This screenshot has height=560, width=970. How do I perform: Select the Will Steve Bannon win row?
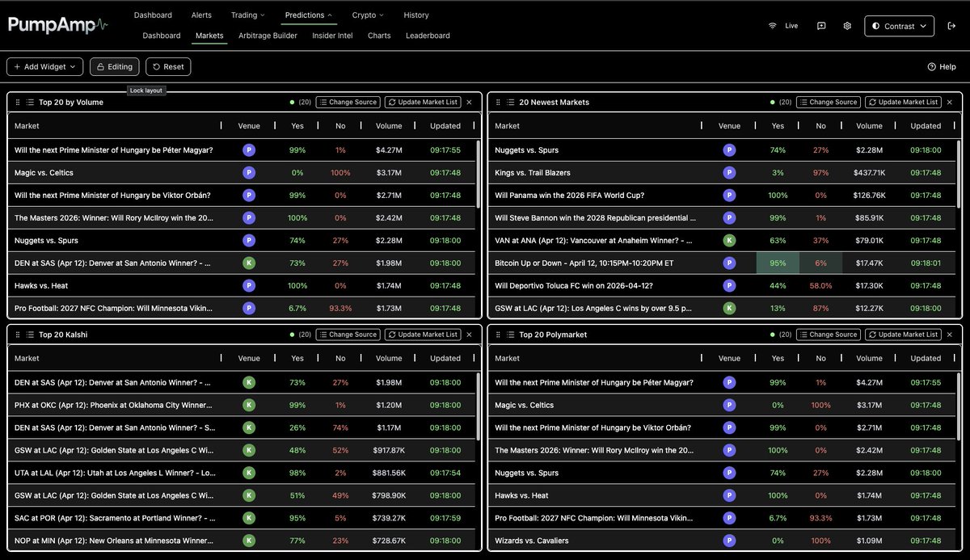722,217
